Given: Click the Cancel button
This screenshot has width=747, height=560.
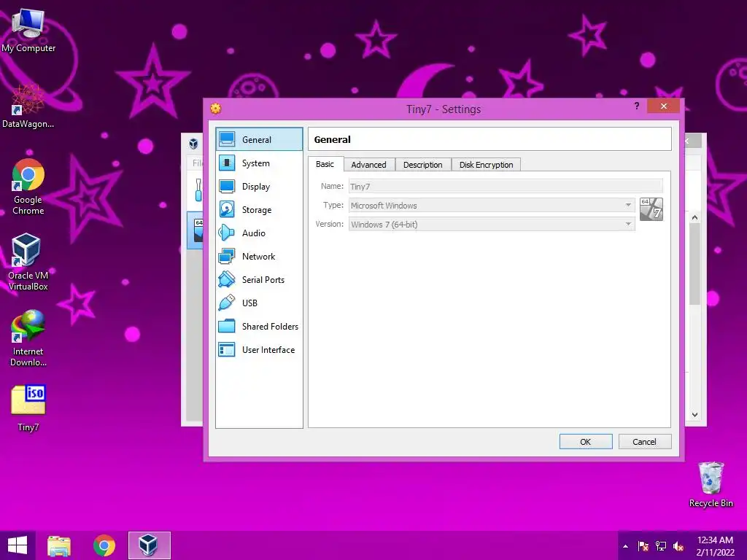Looking at the screenshot, I should point(645,441).
